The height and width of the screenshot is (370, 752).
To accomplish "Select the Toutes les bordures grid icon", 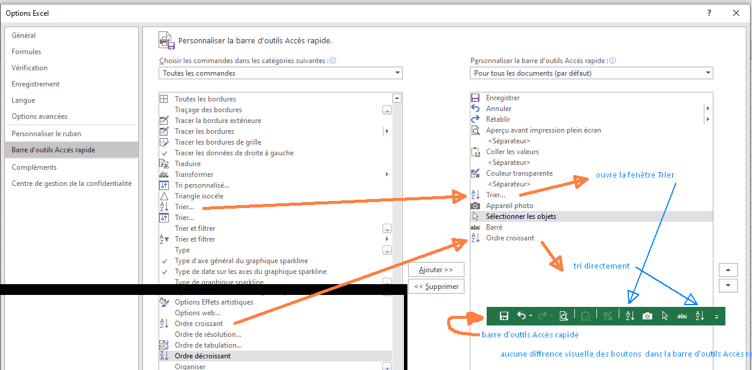I will pyautogui.click(x=164, y=99).
